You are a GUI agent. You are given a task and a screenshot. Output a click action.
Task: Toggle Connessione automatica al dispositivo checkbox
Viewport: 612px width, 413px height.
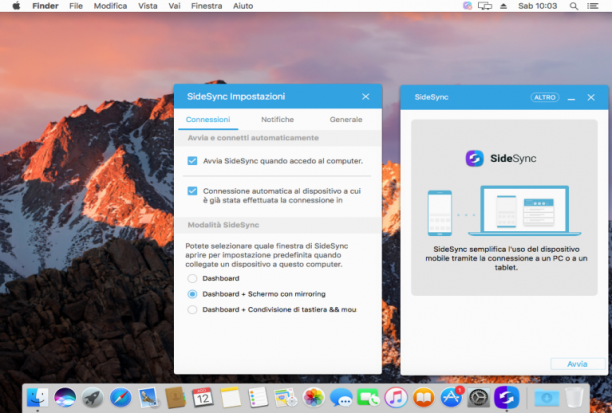(192, 191)
